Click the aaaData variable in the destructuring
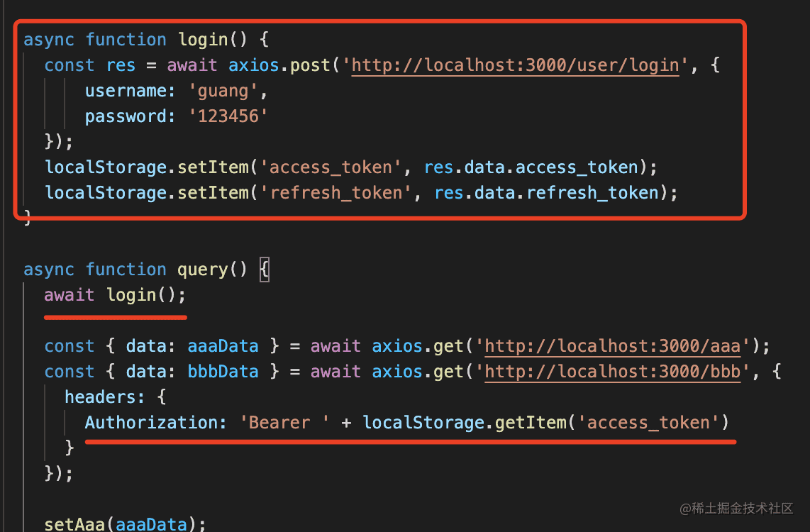Image resolution: width=810 pixels, height=532 pixels. (223, 346)
